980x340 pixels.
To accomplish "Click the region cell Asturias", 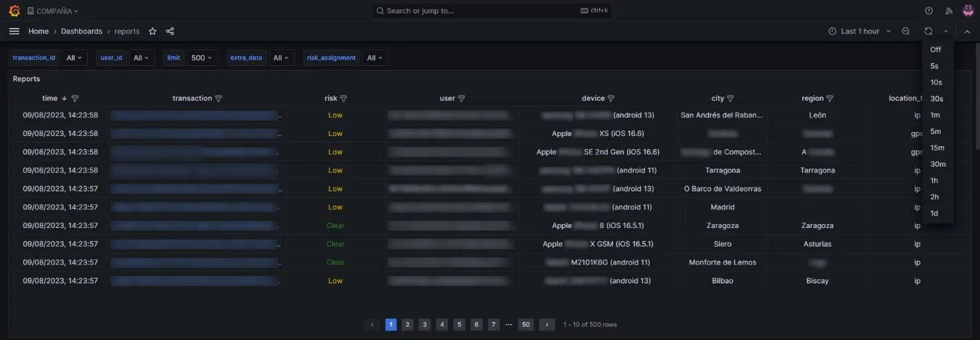I will [818, 244].
